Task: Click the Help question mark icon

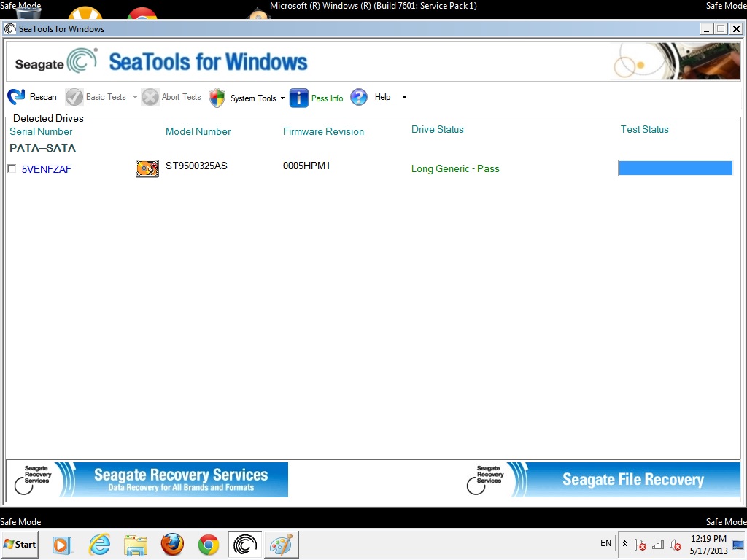Action: point(359,97)
